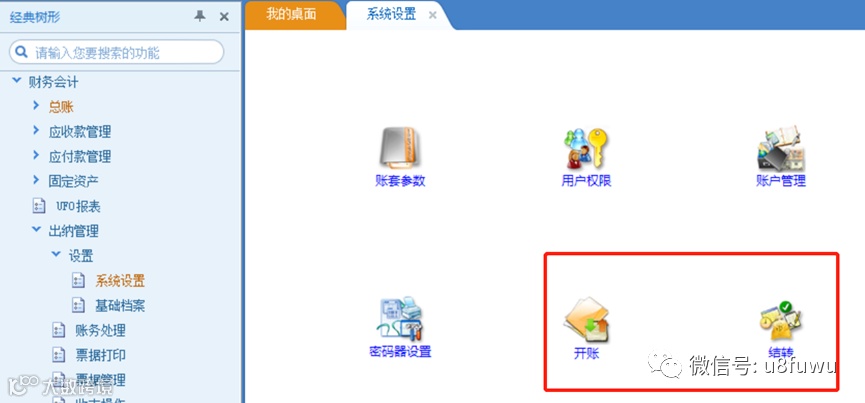Click the 结转 icon
The width and height of the screenshot is (865, 403).
click(780, 320)
